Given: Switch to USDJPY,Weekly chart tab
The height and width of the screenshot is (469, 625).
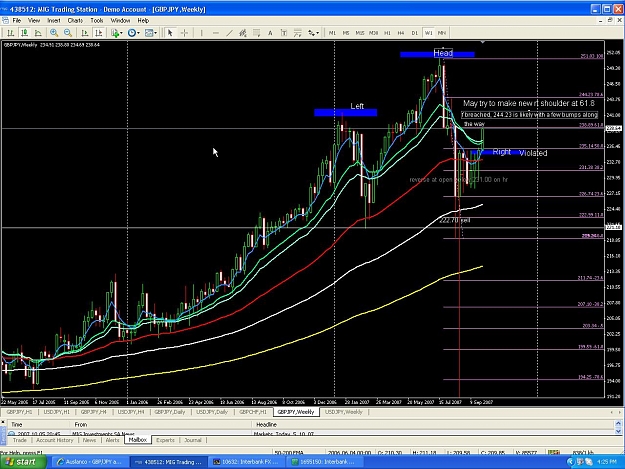Looking at the screenshot, I should (344, 412).
